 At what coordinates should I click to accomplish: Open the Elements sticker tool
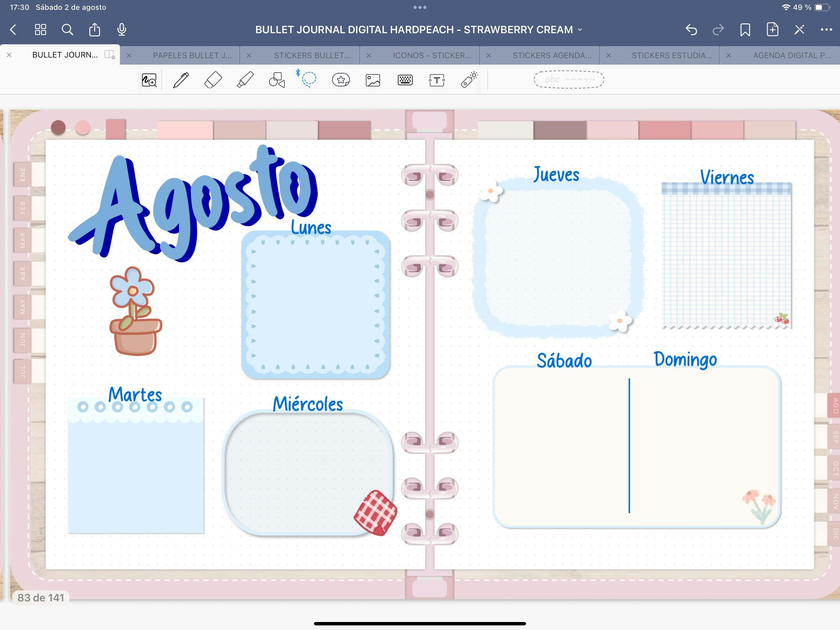pos(341,80)
